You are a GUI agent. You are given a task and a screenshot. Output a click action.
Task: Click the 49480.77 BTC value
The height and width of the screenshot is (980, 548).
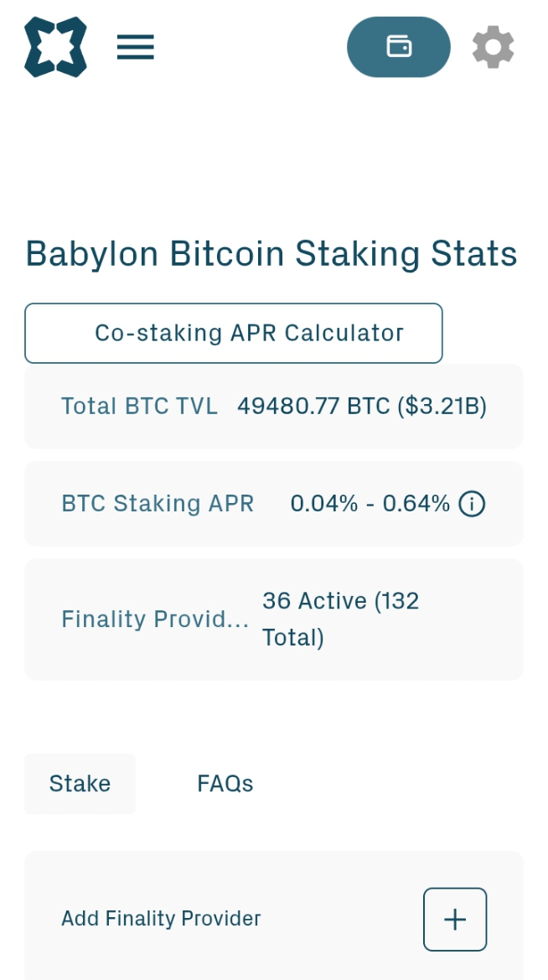313,407
